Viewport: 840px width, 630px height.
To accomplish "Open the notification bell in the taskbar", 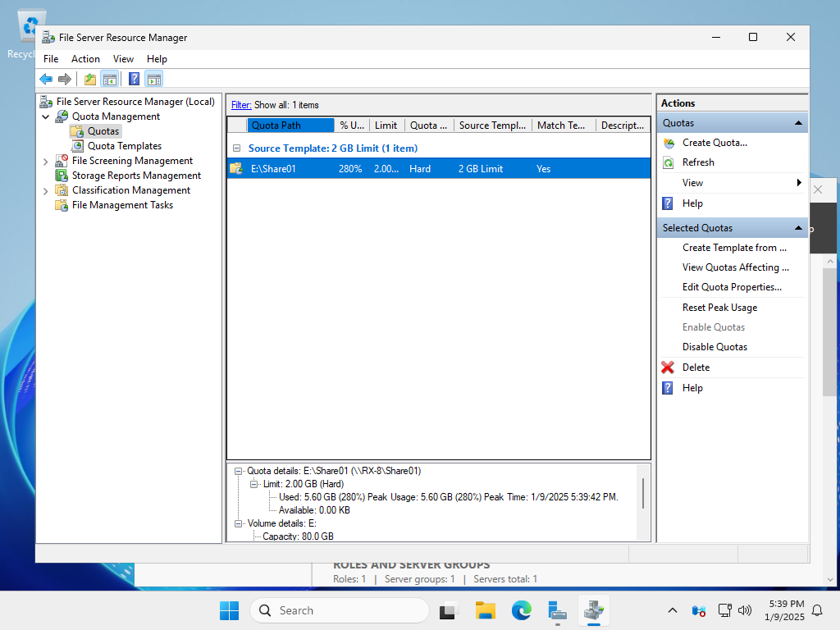I will point(818,610).
